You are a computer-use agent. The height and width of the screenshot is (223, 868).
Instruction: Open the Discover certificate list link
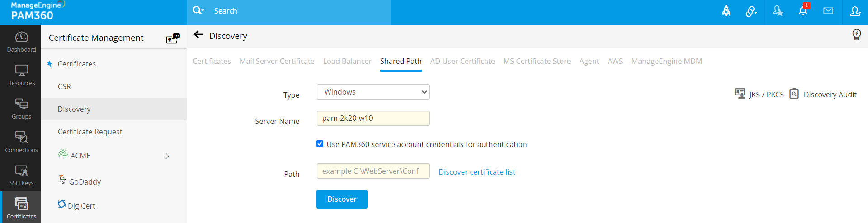477,172
